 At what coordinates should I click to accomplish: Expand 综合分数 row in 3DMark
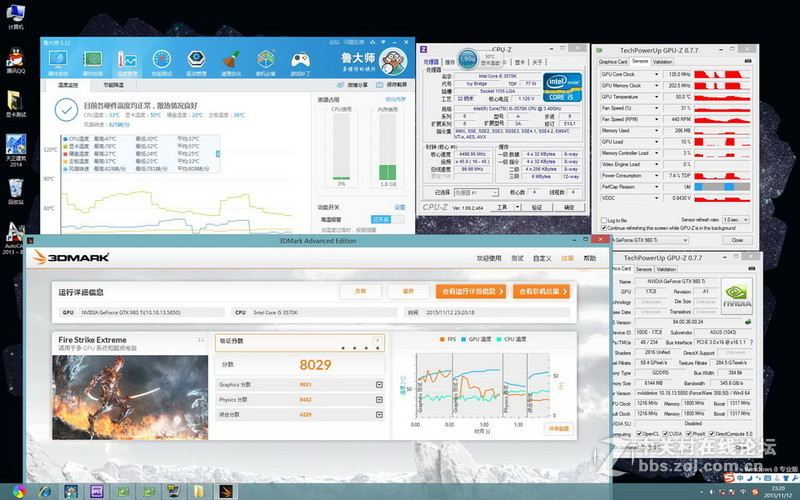379,414
